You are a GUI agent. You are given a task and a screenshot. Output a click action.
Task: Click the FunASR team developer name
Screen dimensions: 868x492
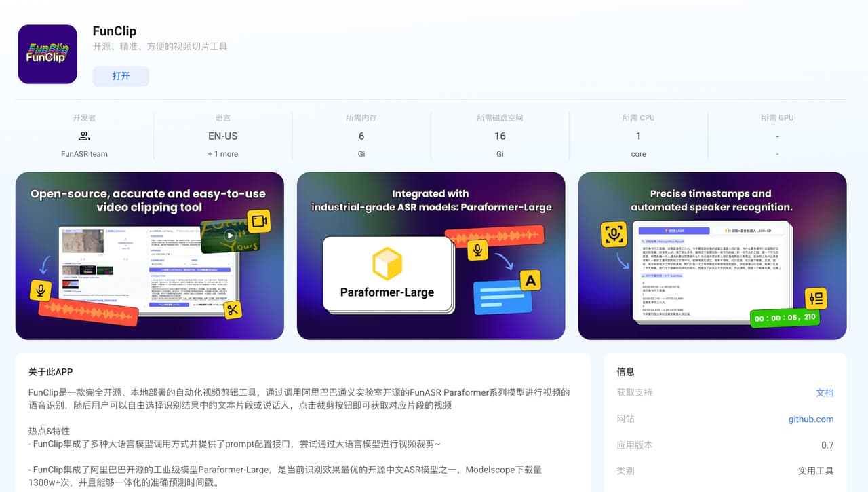84,154
